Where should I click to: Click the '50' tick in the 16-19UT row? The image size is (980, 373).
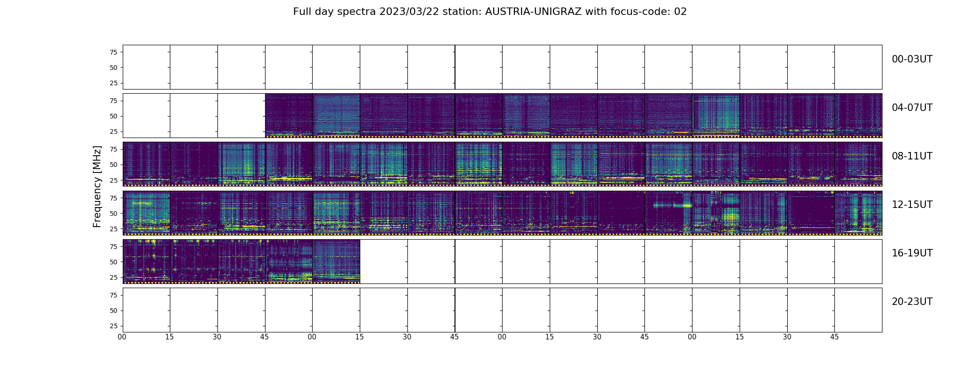pyautogui.click(x=113, y=262)
